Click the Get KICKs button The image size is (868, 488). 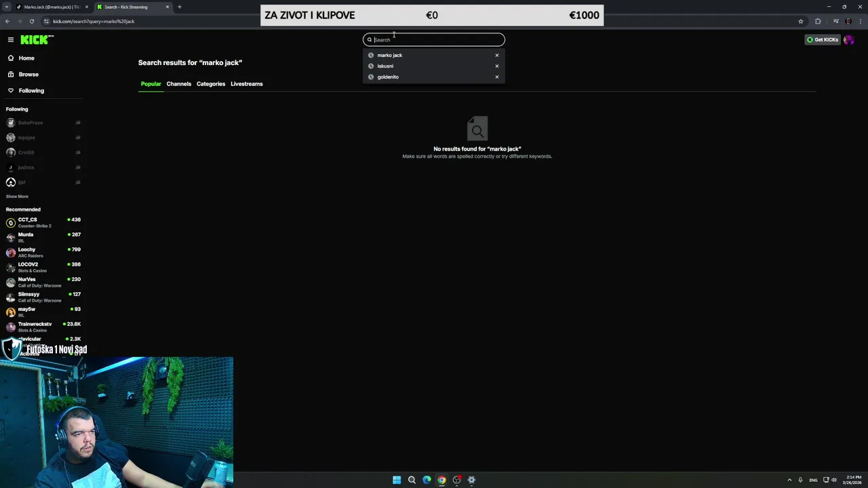point(823,40)
